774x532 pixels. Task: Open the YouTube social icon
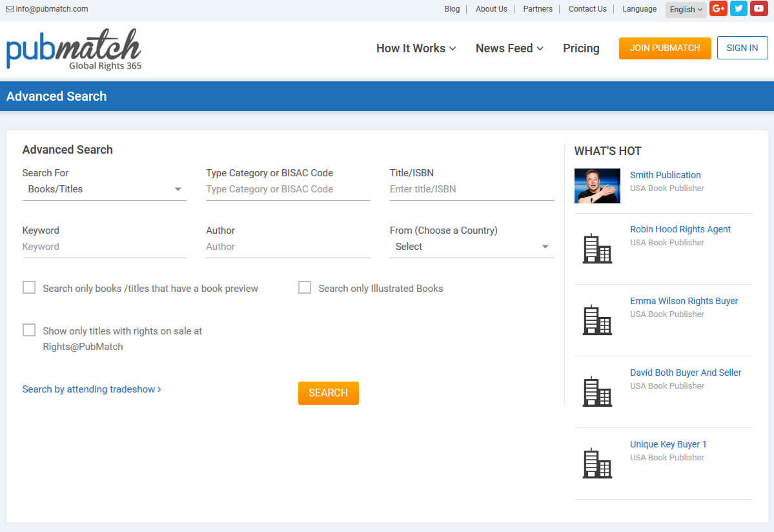(x=759, y=8)
